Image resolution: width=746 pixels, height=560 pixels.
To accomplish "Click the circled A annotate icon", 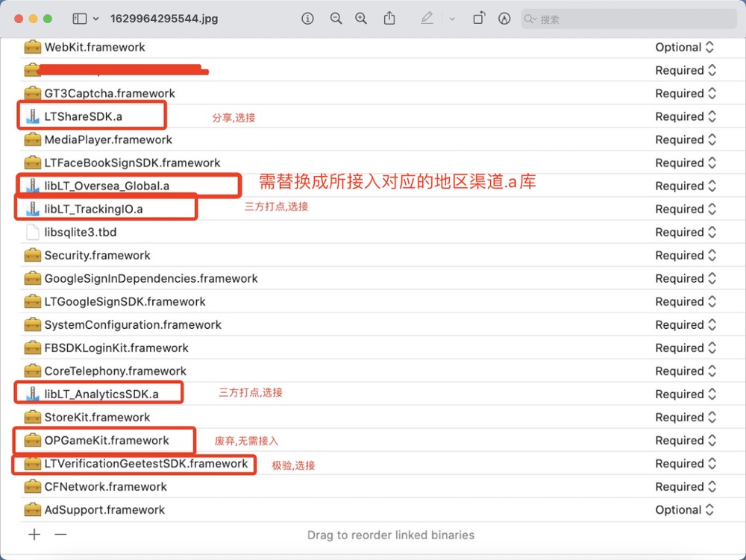I will 504,19.
